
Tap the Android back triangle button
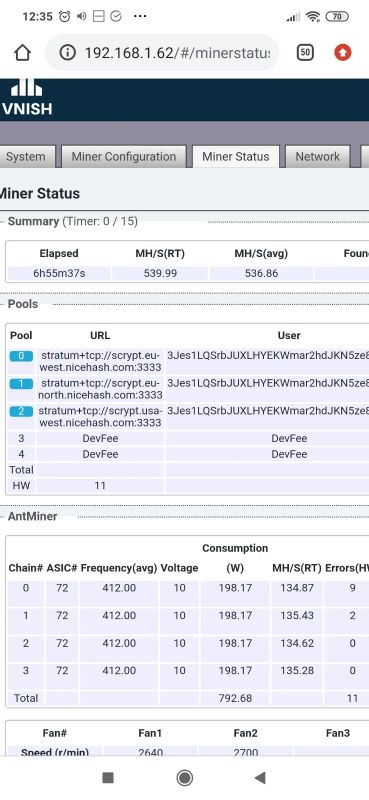(x=260, y=778)
